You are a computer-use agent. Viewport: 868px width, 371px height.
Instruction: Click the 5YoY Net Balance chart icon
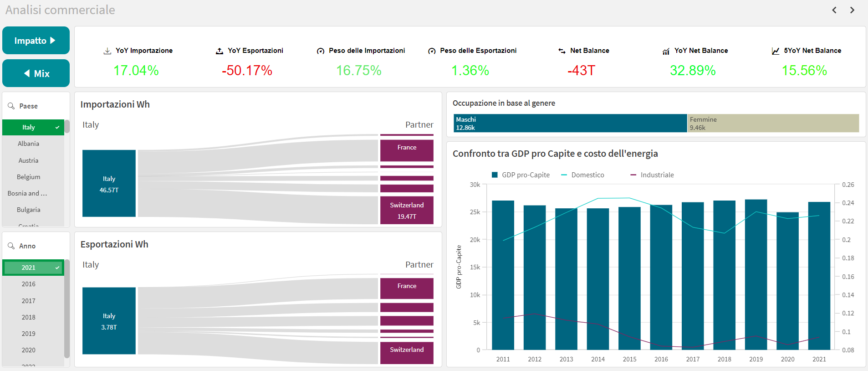coord(776,51)
